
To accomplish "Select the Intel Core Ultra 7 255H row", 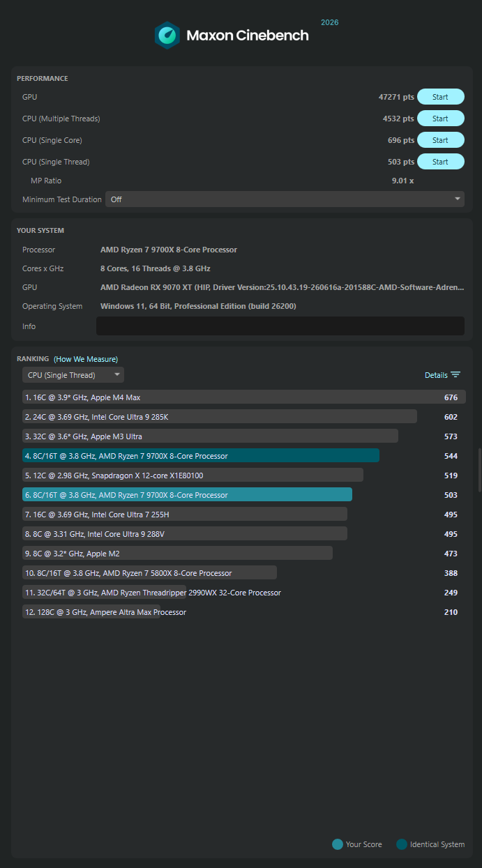I will point(243,515).
